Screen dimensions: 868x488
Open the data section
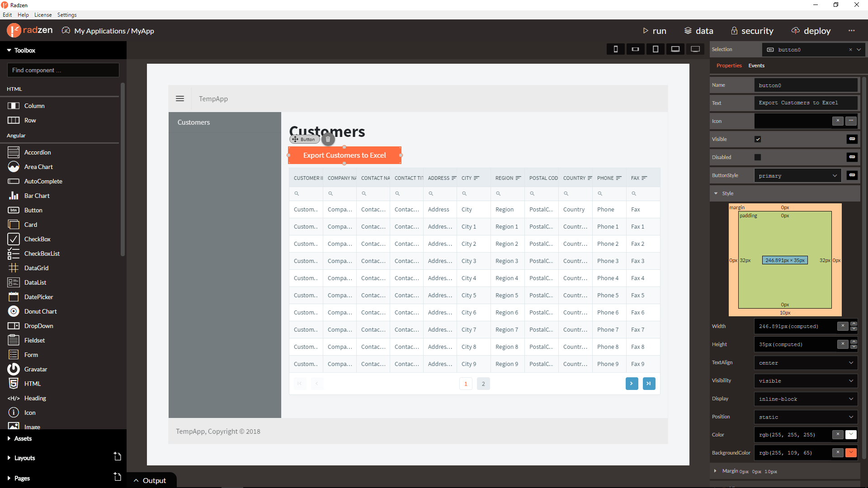(x=698, y=31)
